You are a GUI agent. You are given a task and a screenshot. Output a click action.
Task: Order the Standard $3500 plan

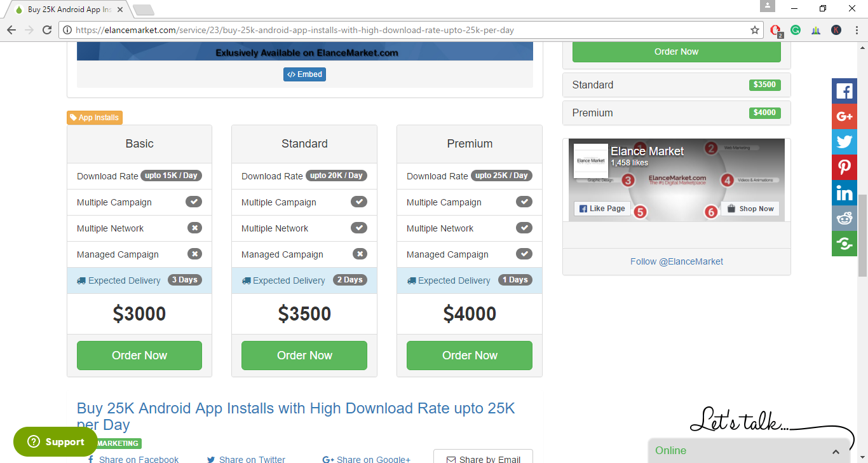(304, 356)
